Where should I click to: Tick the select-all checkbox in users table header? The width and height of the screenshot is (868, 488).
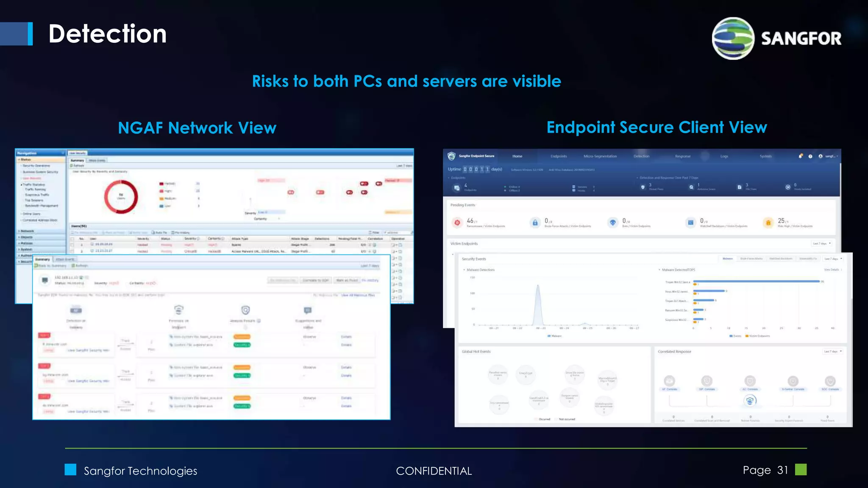pos(72,239)
